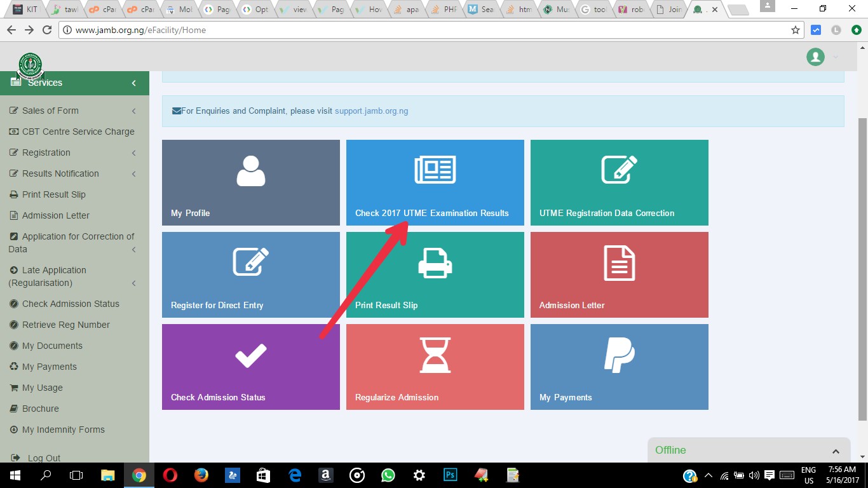Click the blue checkmark extension icon

click(817, 30)
